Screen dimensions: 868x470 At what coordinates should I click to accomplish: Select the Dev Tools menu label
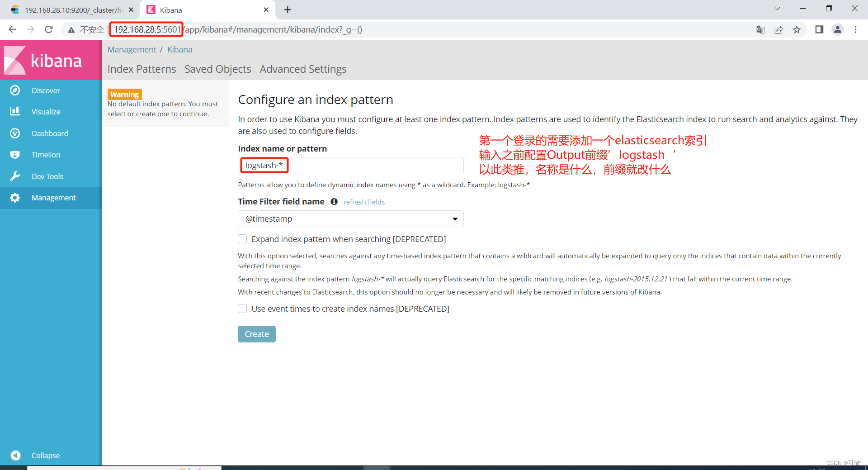point(47,176)
